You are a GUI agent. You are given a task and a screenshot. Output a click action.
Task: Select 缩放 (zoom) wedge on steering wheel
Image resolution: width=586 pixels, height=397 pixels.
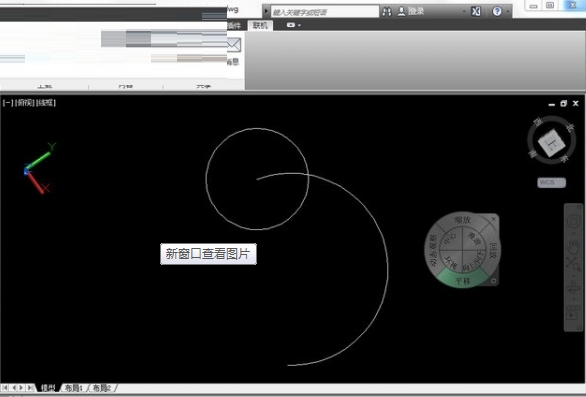[463, 220]
